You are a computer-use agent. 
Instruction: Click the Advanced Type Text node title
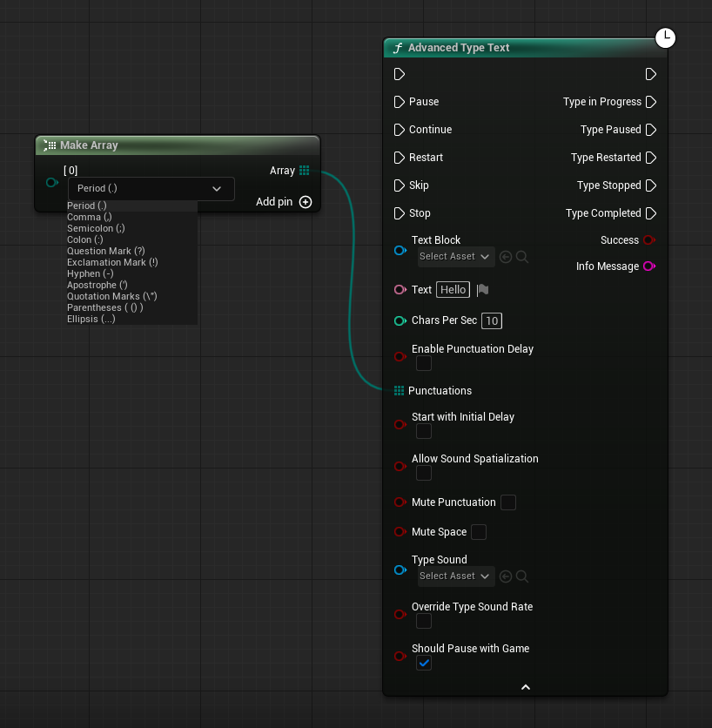tap(459, 48)
